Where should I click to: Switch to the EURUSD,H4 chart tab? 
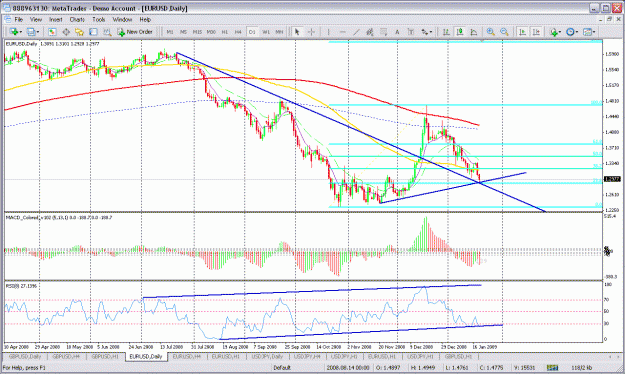click(187, 356)
